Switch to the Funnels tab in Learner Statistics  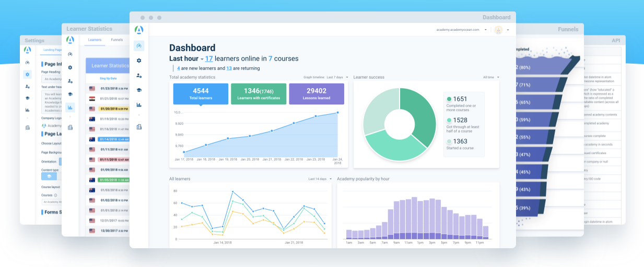pyautogui.click(x=117, y=40)
